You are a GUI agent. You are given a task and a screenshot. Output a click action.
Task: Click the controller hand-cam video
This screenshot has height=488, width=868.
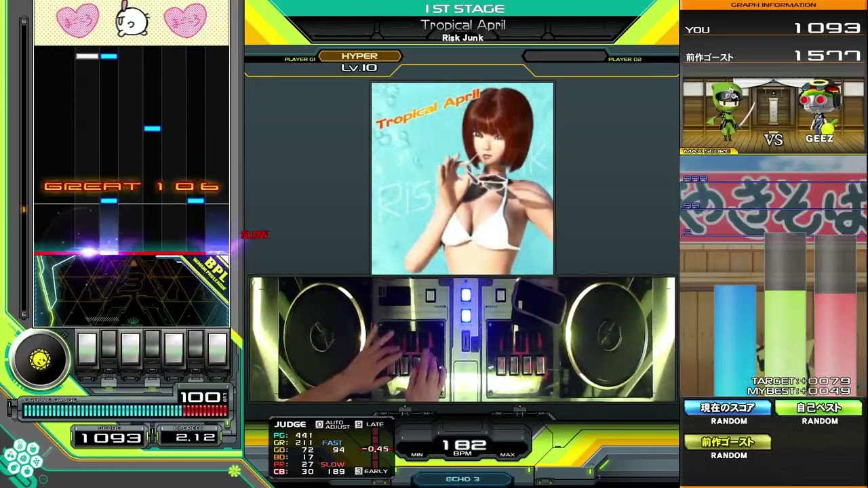pos(462,339)
